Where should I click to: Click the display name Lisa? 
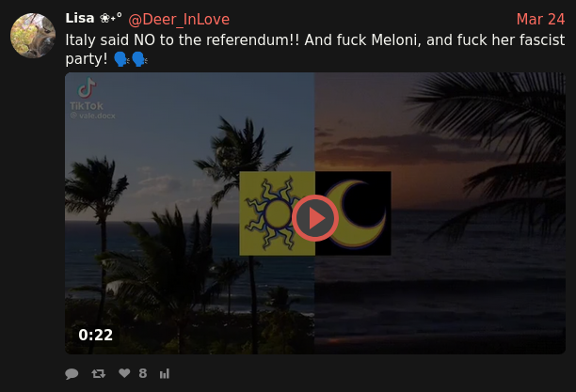pyautogui.click(x=80, y=18)
